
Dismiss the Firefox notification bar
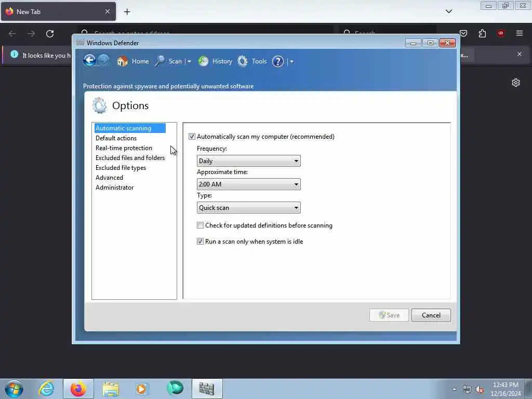[520, 54]
